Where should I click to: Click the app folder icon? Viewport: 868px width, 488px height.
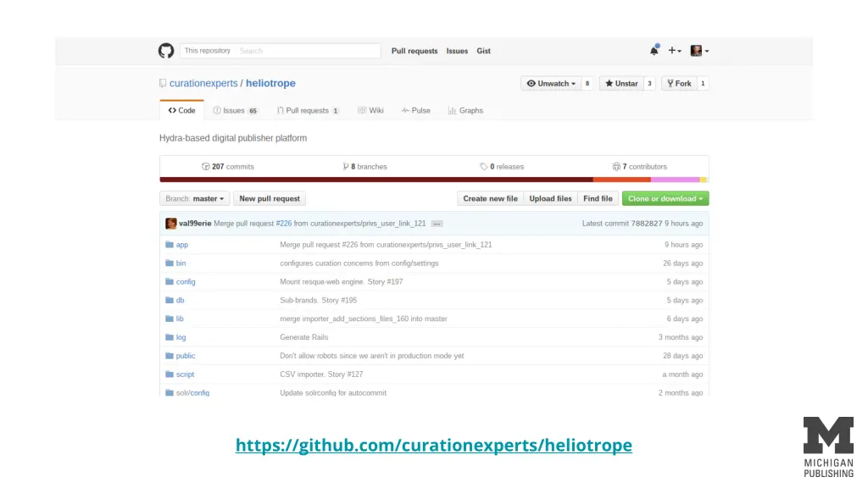[x=170, y=245]
